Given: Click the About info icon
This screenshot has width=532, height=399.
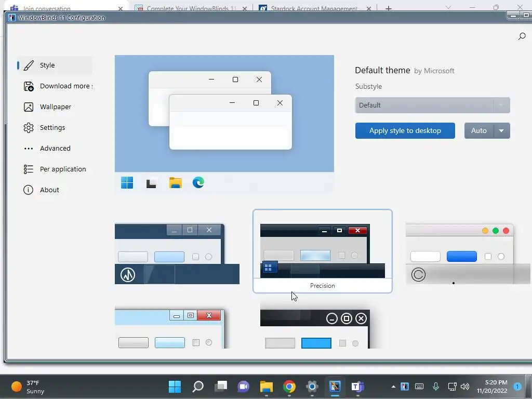Looking at the screenshot, I should click(x=28, y=190).
